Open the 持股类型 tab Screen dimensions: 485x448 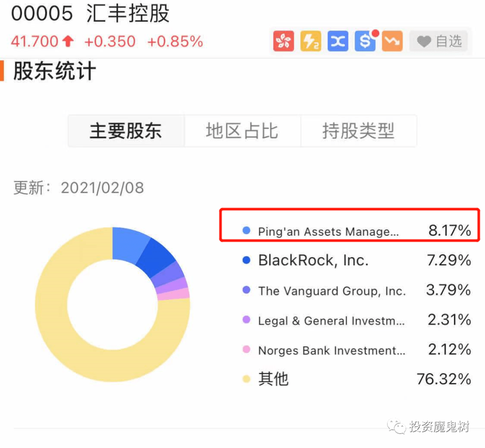359,131
